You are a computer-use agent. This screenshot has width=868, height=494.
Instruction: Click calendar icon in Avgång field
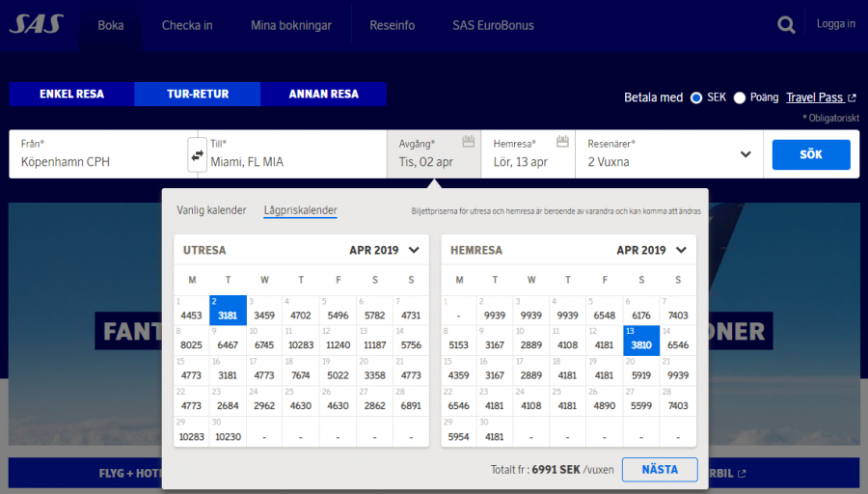tap(468, 142)
